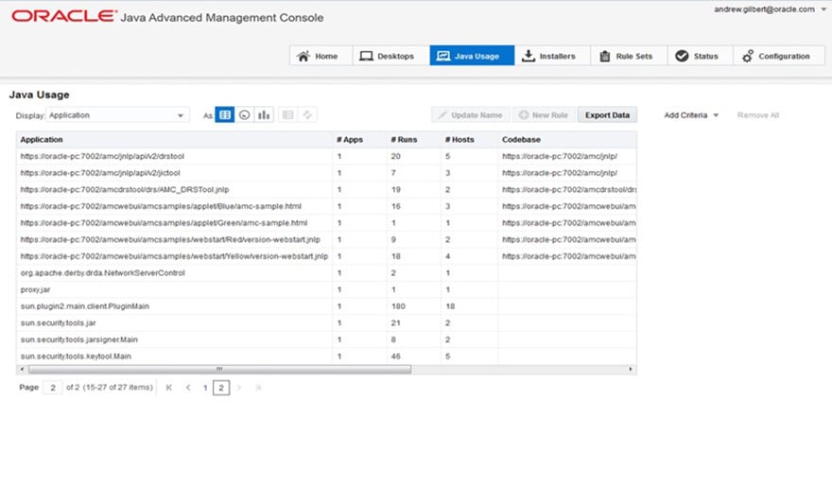Go to page 1 link
This screenshot has height=504, width=832.
point(204,387)
